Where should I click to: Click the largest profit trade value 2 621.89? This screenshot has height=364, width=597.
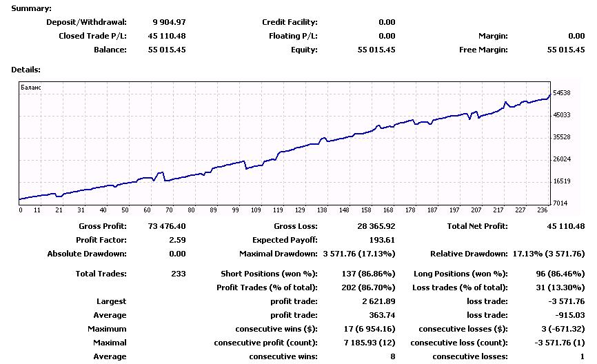[x=378, y=301]
